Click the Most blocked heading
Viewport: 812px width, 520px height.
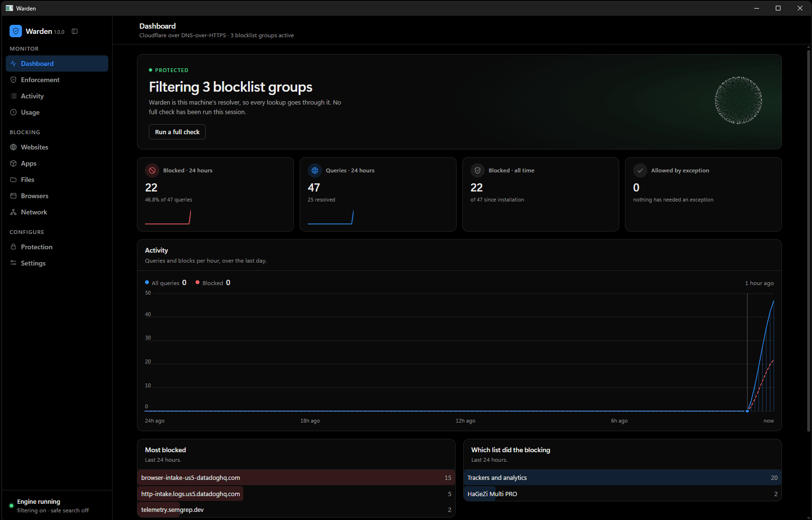166,450
